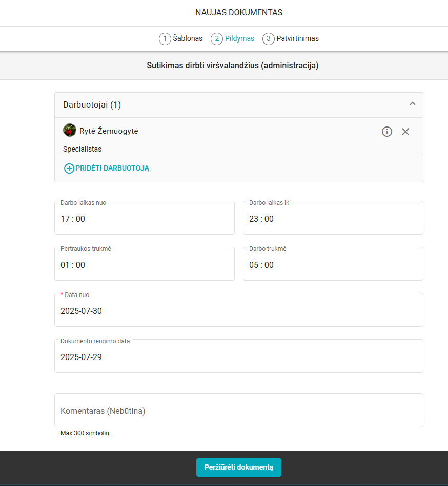The width and height of the screenshot is (448, 486).
Task: Open Dokumento rengimo data field
Action: pos(238,356)
